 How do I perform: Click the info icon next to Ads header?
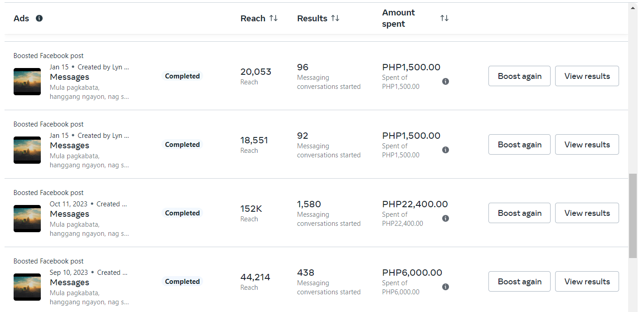point(39,18)
